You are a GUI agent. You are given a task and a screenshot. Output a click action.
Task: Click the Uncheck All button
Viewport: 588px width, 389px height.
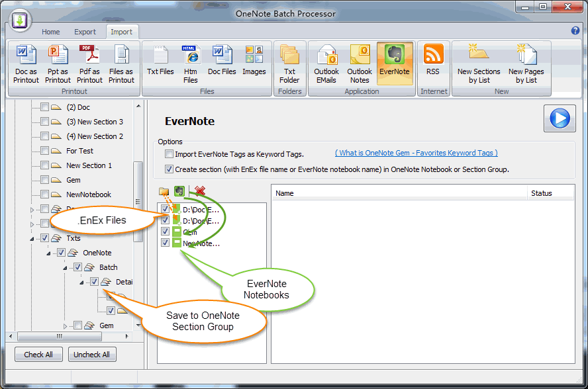[x=92, y=355]
